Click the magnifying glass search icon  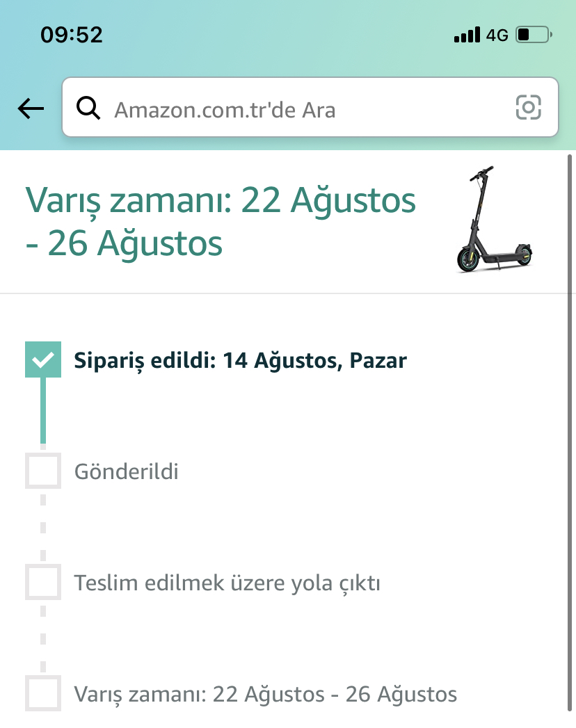click(88, 108)
